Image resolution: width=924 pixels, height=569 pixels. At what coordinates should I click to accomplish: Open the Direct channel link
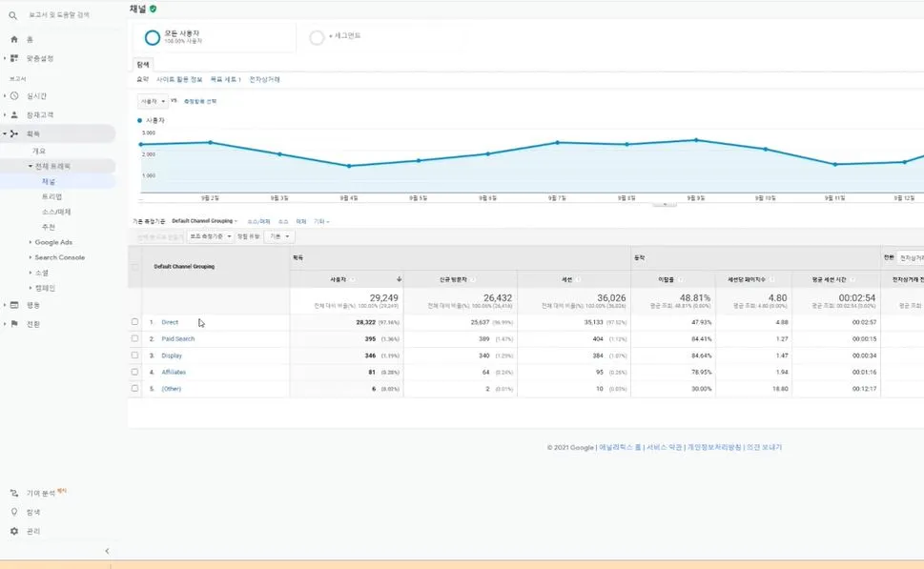click(x=170, y=322)
